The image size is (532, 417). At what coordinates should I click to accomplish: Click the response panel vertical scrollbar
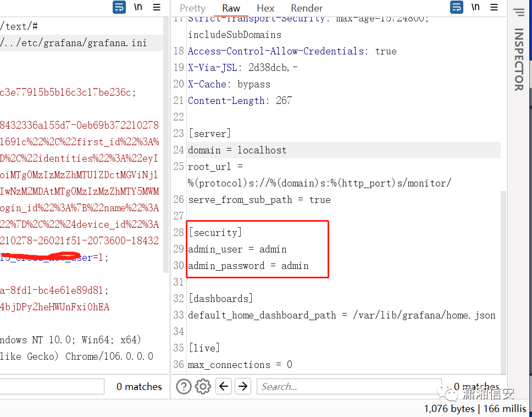click(503, 282)
